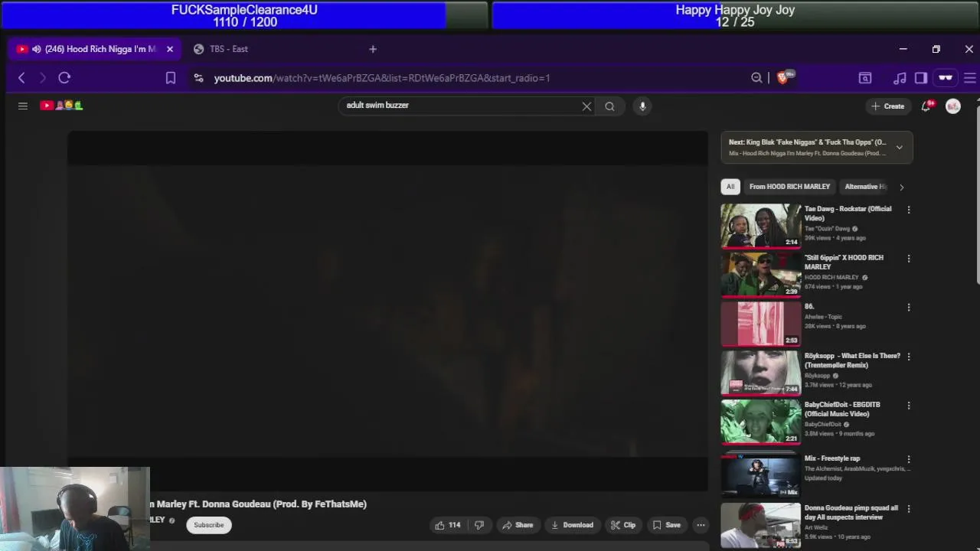Select 'From HOOD RICH MARLEY' chip

tap(789, 187)
